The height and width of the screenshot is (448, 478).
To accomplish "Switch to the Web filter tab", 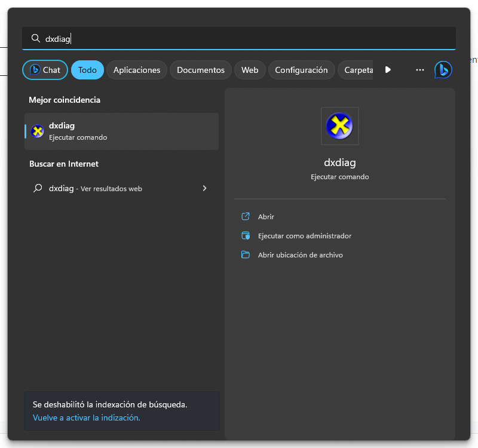I will (x=250, y=70).
